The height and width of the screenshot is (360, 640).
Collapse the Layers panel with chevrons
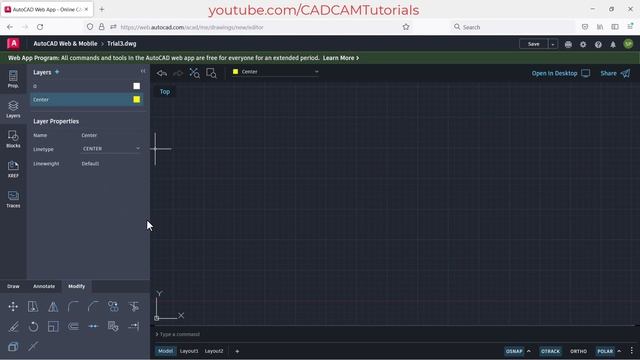[143, 71]
